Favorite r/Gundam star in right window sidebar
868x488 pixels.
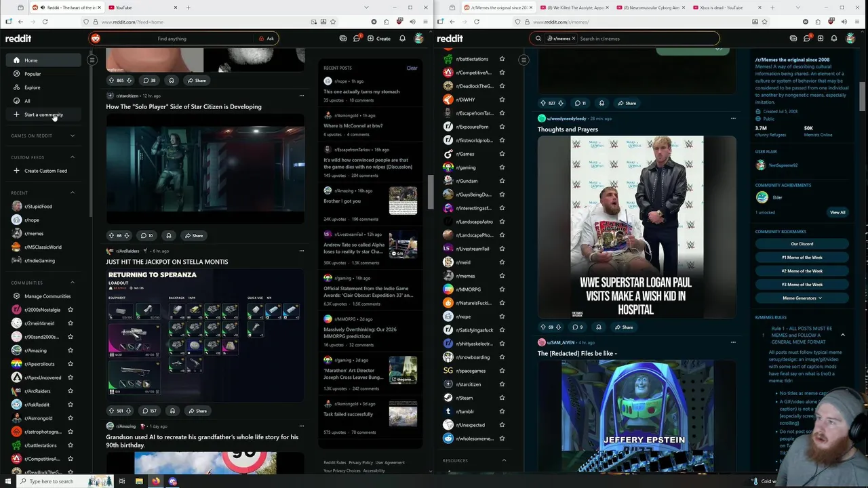pyautogui.click(x=502, y=181)
